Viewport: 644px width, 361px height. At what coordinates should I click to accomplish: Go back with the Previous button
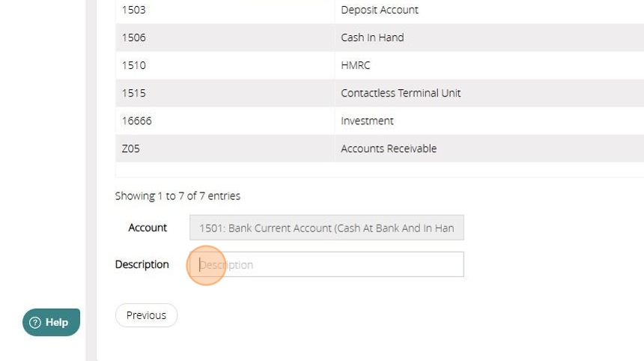(146, 315)
